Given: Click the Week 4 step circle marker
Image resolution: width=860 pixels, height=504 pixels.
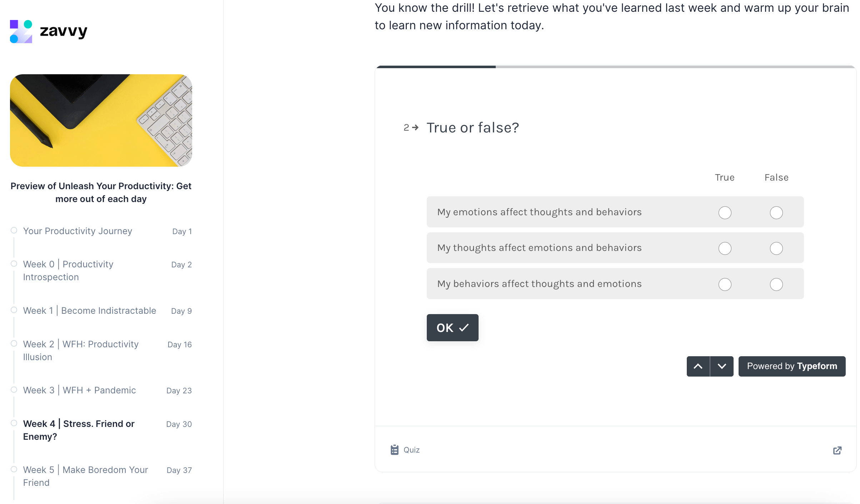Looking at the screenshot, I should tap(14, 423).
